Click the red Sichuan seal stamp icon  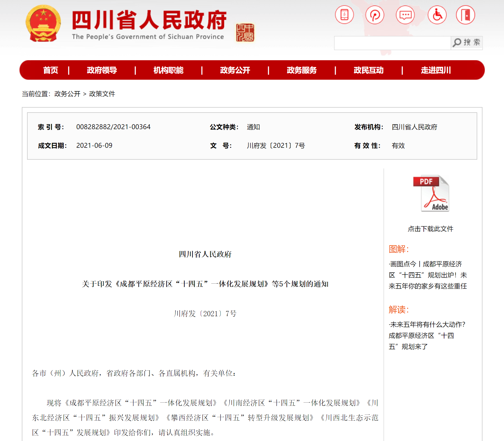coord(245,33)
